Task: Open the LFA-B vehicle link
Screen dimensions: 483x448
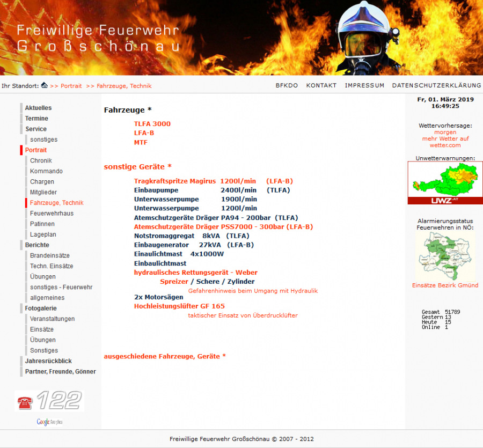Action: (x=144, y=133)
